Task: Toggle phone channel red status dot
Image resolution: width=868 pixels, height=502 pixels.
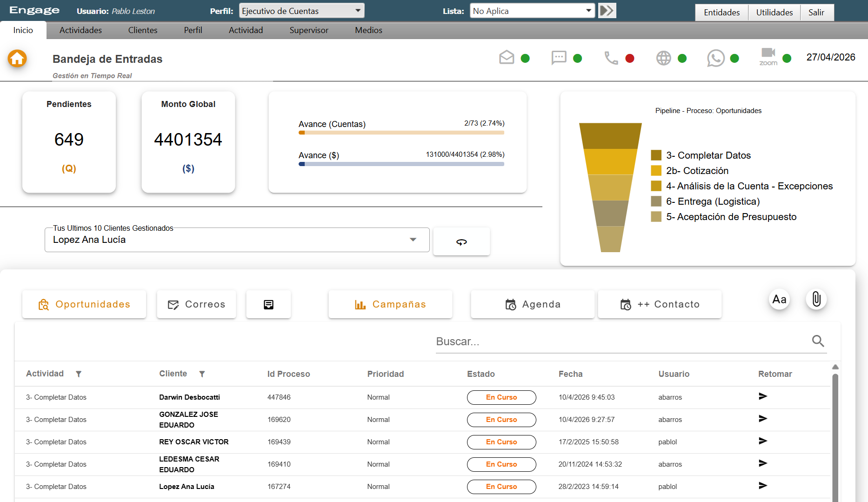Action: [x=630, y=58]
